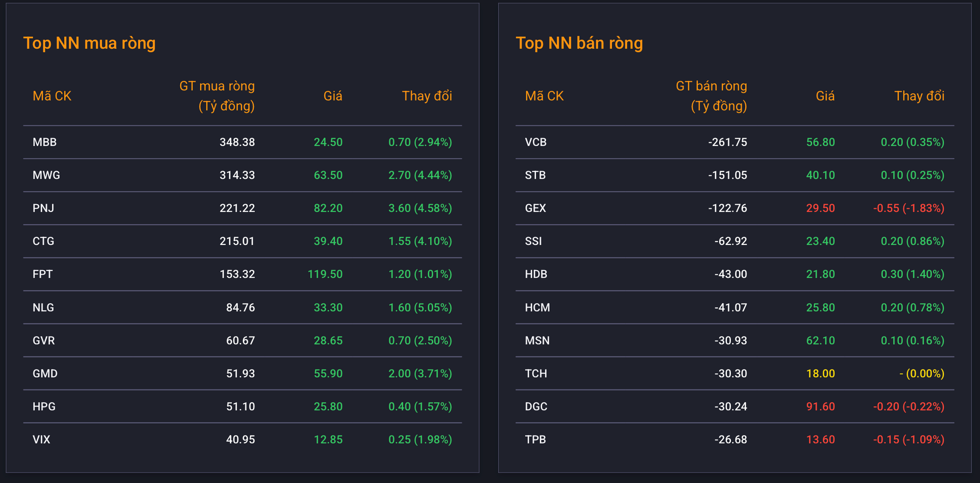Select the FPT stock code
This screenshot has width=980, height=483.
click(42, 274)
